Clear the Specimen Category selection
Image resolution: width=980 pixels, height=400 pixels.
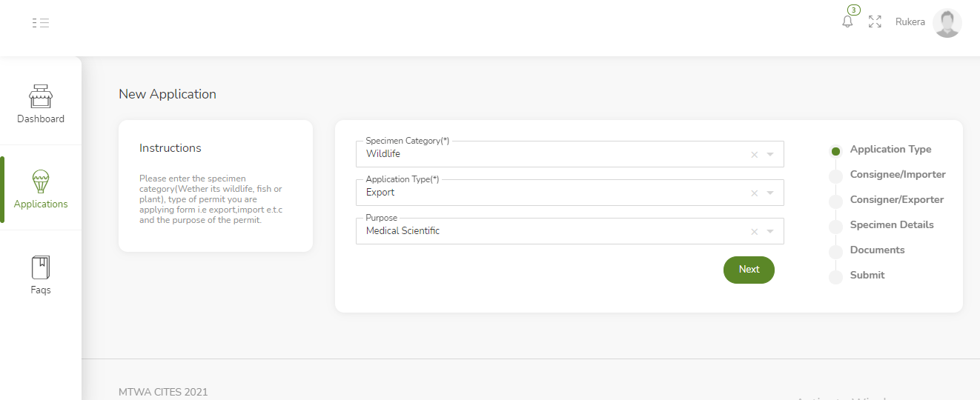pyautogui.click(x=754, y=155)
